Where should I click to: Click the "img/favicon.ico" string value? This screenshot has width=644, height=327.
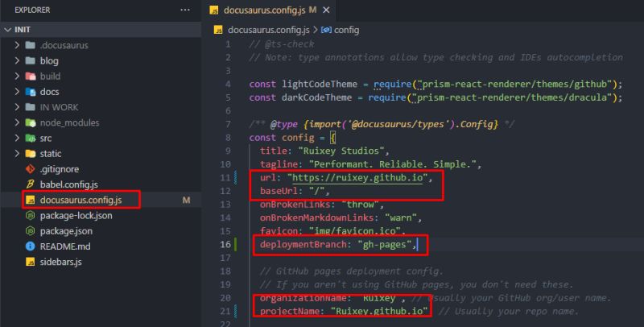coord(354,231)
